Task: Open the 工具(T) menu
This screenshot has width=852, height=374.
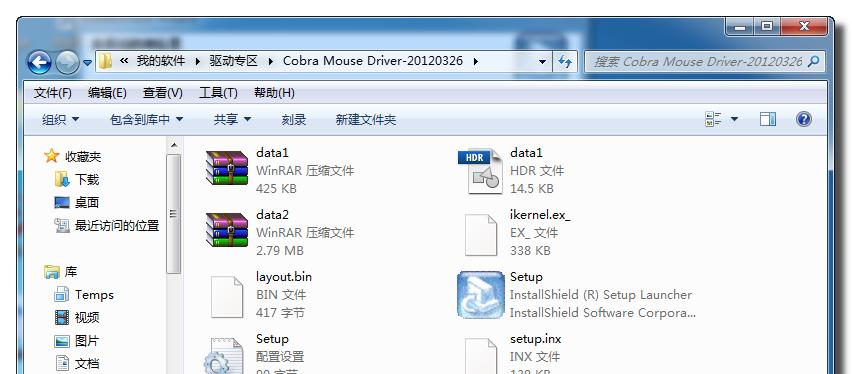Action: pos(218,93)
